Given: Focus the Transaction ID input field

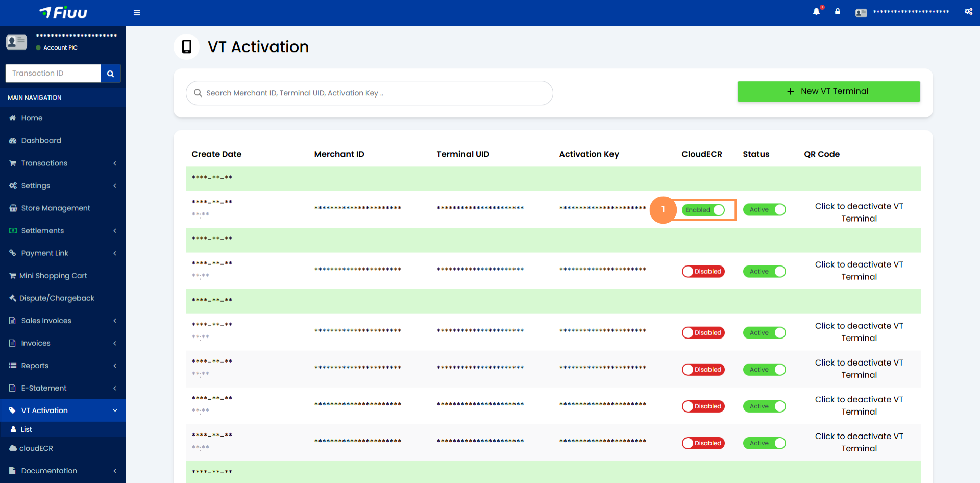Looking at the screenshot, I should (53, 74).
